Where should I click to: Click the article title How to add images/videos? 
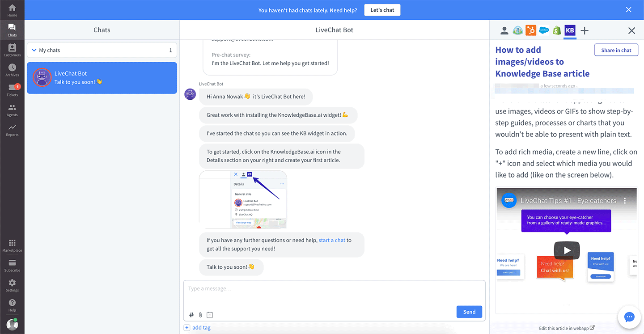point(542,62)
